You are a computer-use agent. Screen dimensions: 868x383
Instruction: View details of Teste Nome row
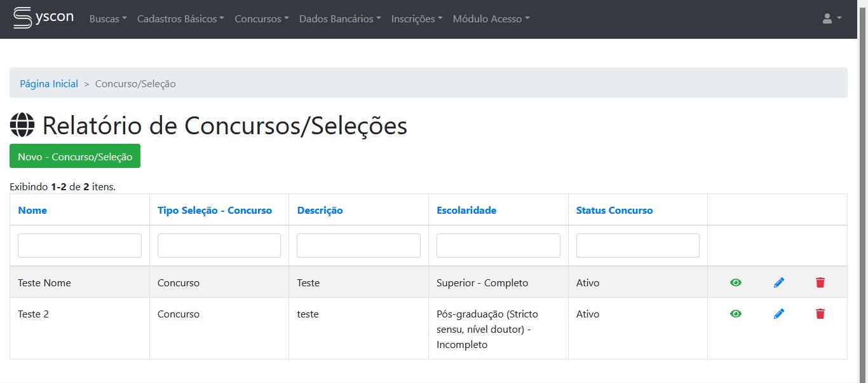tap(736, 282)
